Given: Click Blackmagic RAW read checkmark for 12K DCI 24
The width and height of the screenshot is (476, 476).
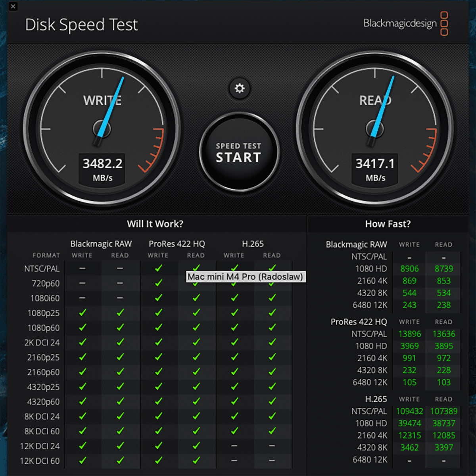Looking at the screenshot, I should click(120, 446).
